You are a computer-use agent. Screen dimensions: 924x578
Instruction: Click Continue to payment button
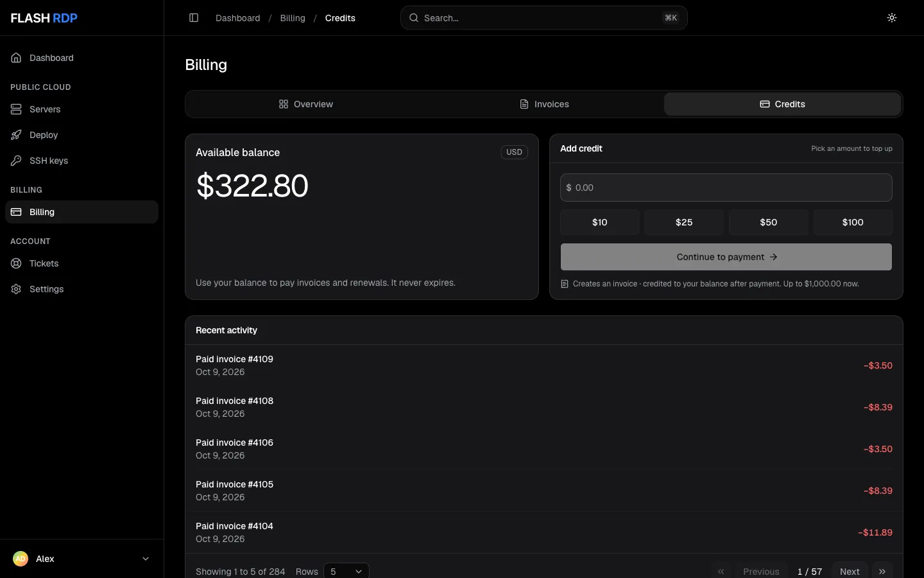tap(726, 257)
